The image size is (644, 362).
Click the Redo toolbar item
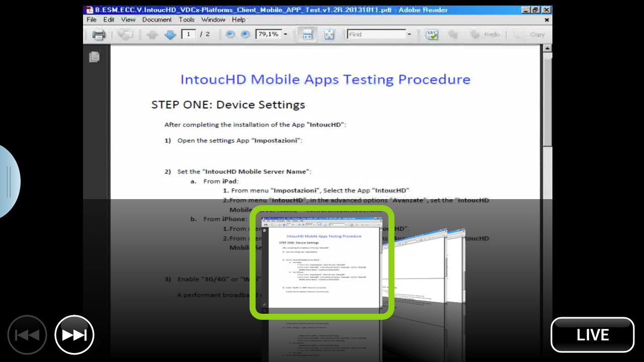tap(486, 35)
